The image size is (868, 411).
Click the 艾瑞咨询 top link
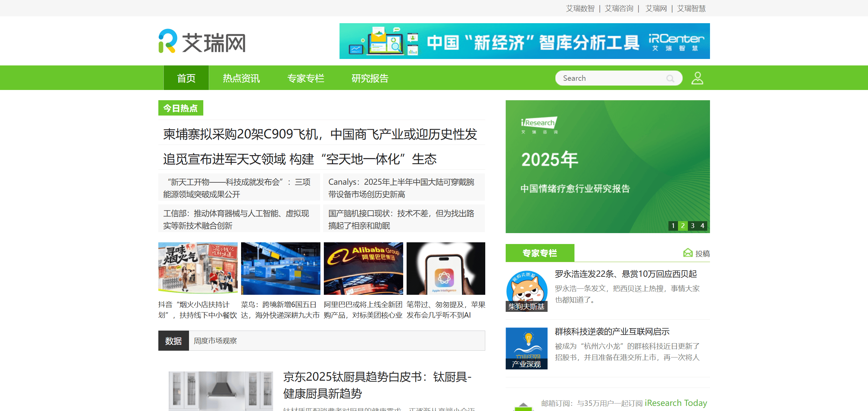[619, 8]
